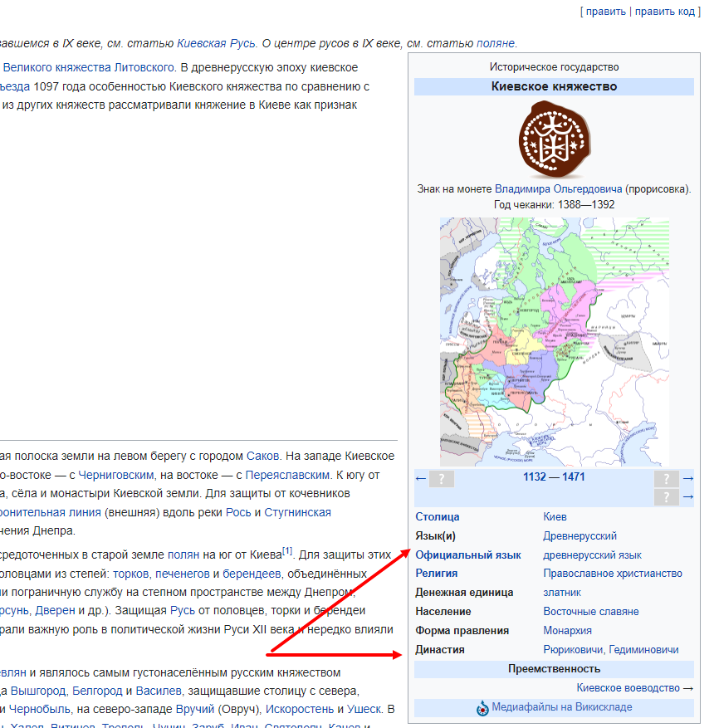Screen dimensions: 714x728
Task: Open the Древнерусский language link
Action: click(x=580, y=535)
